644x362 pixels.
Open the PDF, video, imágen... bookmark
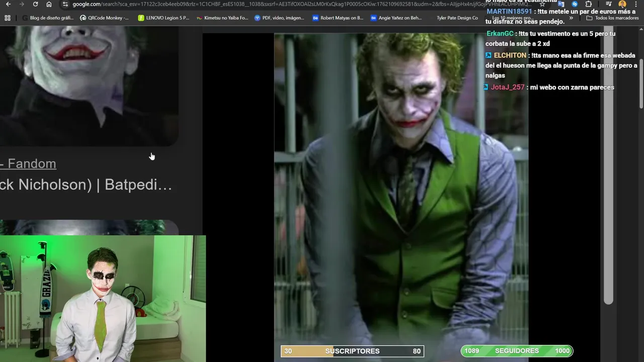pos(279,18)
